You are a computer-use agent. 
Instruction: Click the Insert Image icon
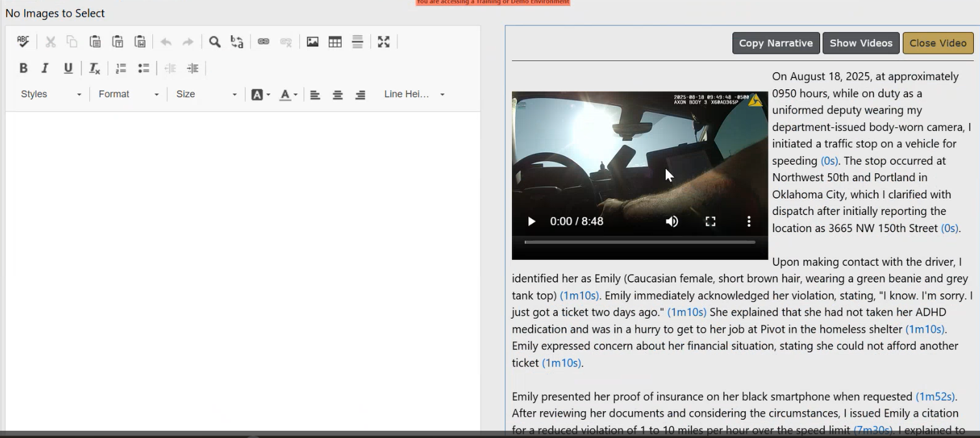312,42
